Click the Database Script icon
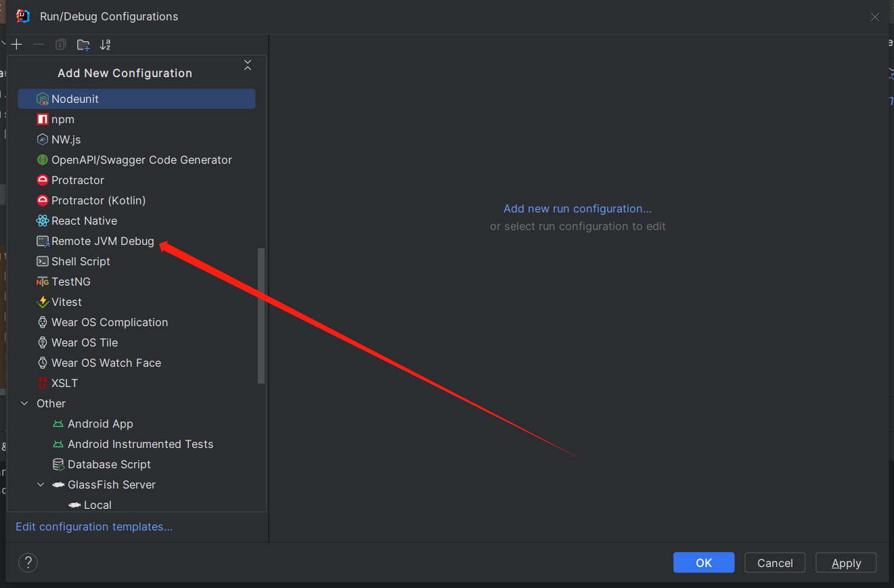Viewport: 894px width, 588px height. coord(58,464)
